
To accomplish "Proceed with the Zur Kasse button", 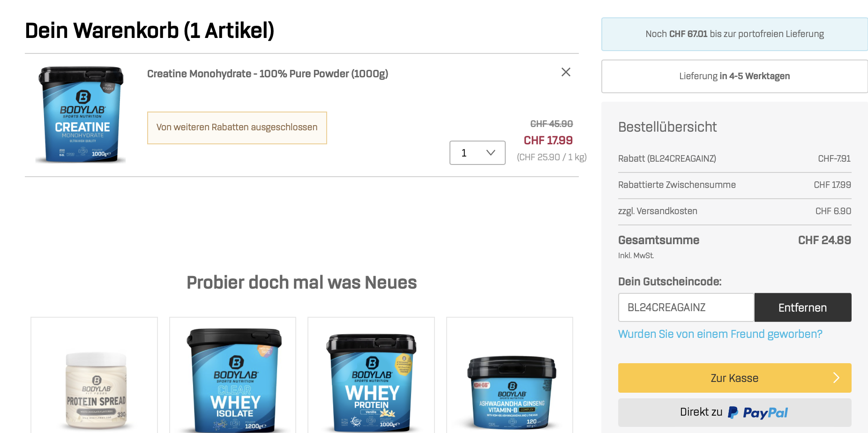I will coord(734,378).
